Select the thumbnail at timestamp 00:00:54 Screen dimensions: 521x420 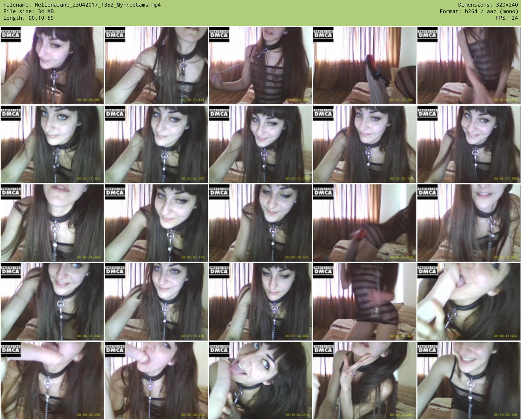click(x=260, y=66)
